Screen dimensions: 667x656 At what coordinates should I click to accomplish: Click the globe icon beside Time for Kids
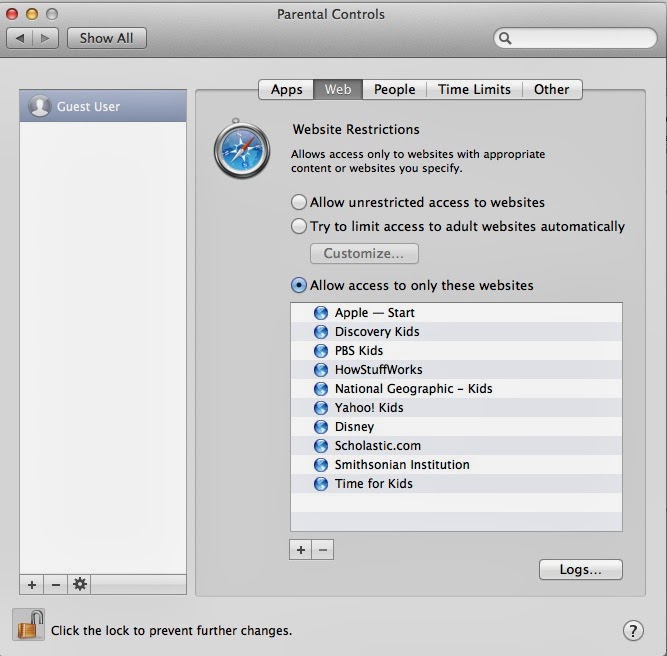coord(321,484)
